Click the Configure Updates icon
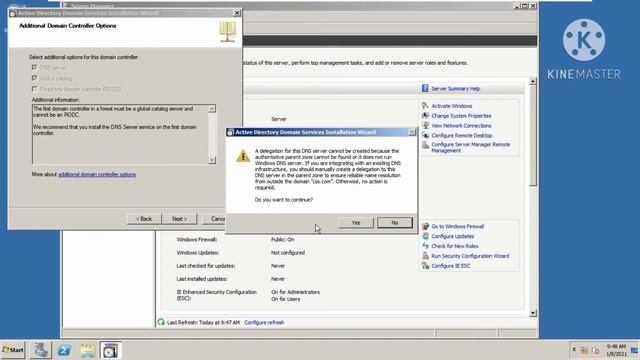 425,236
